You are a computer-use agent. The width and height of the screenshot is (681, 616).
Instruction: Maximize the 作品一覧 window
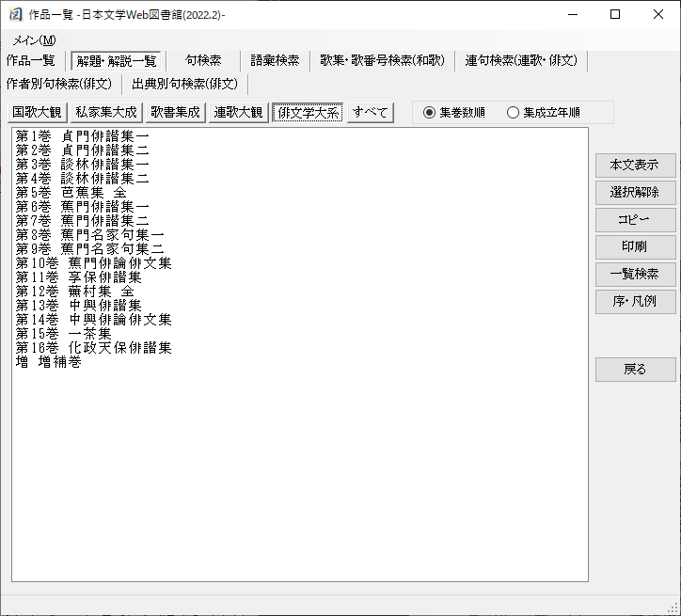tap(615, 14)
